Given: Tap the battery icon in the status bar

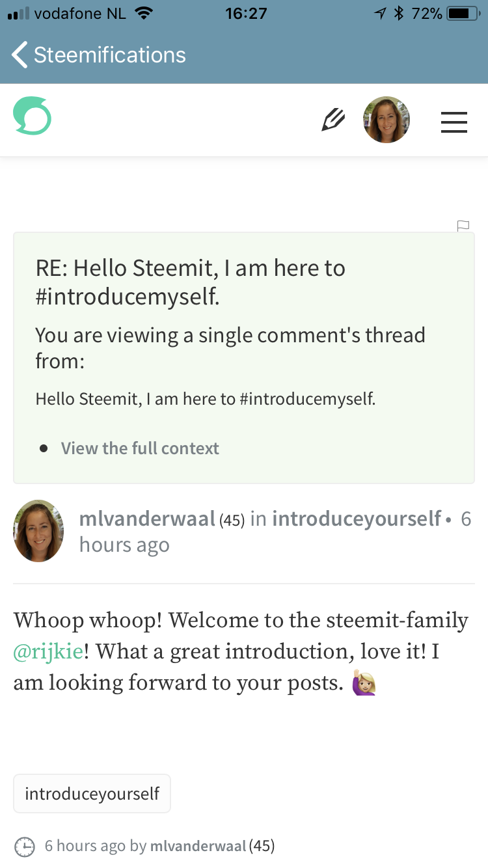Looking at the screenshot, I should coord(463,14).
